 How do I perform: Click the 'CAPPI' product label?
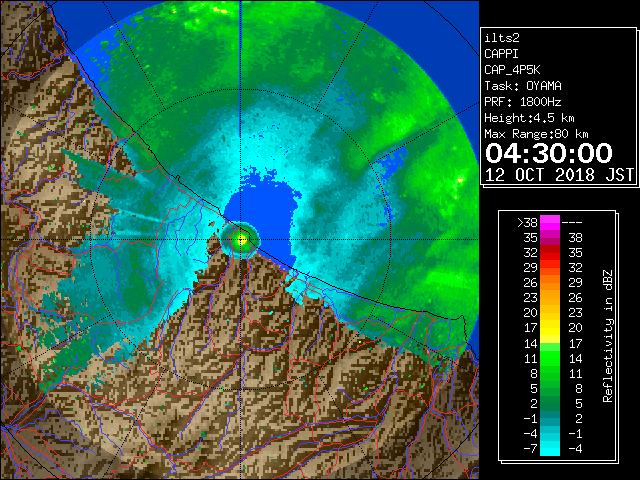(x=501, y=54)
